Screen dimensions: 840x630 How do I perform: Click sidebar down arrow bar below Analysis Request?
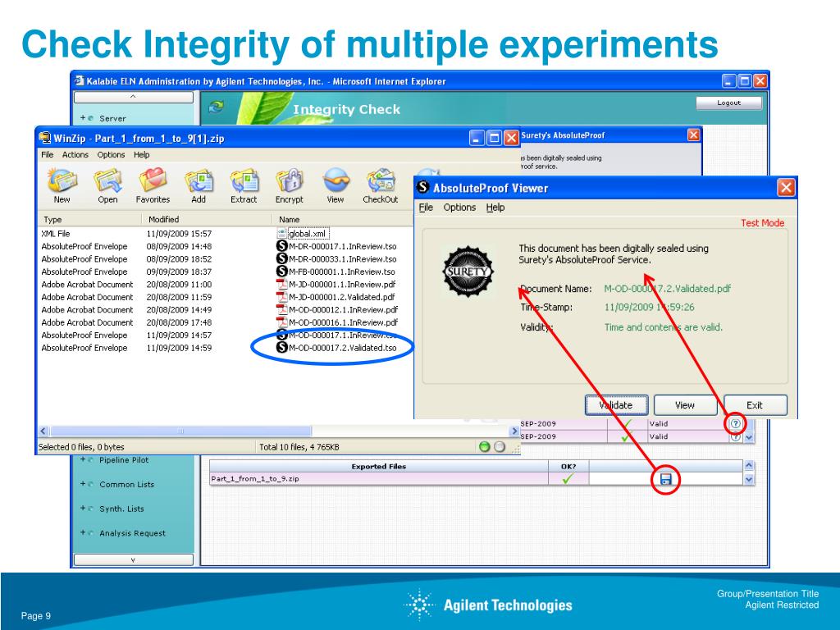coord(134,559)
